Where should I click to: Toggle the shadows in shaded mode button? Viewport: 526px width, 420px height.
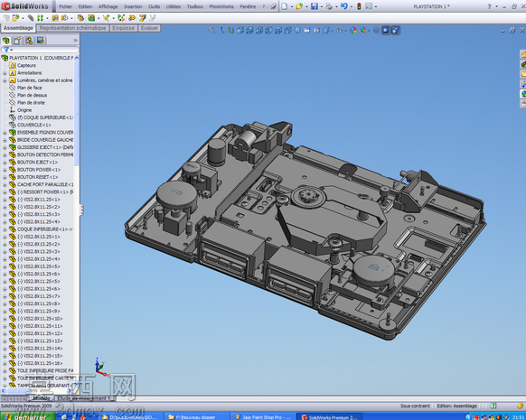click(386, 30)
